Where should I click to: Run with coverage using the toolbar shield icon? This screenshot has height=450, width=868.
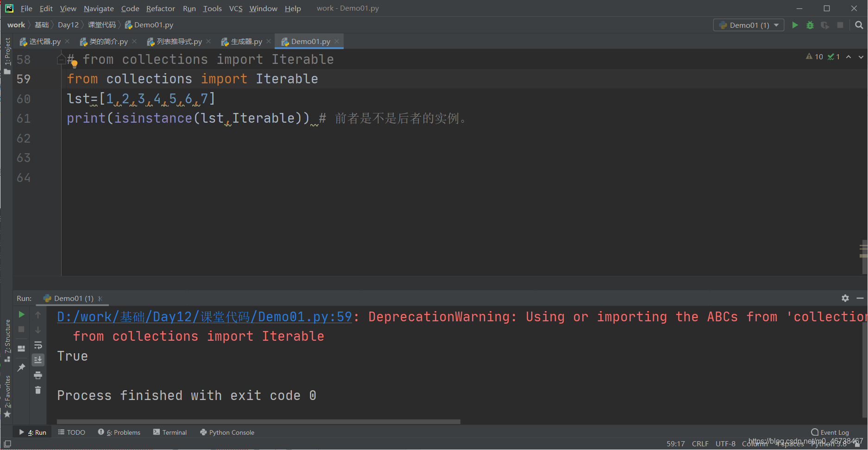pyautogui.click(x=825, y=25)
